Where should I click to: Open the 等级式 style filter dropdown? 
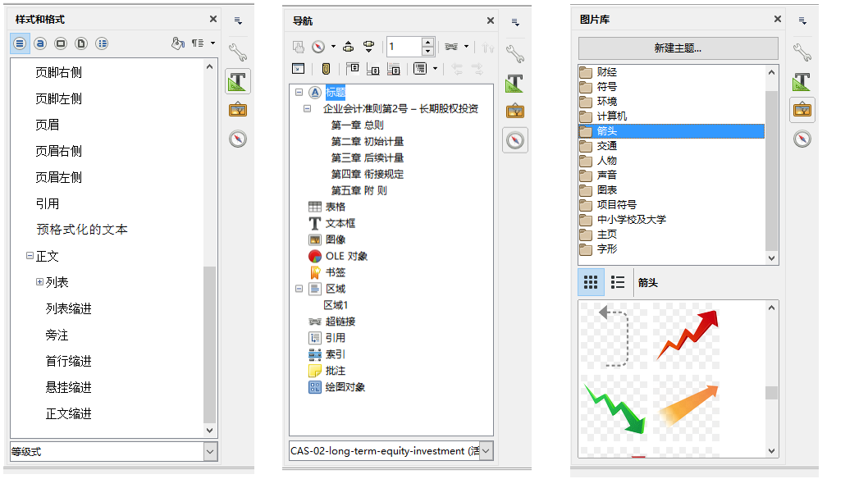(x=210, y=451)
